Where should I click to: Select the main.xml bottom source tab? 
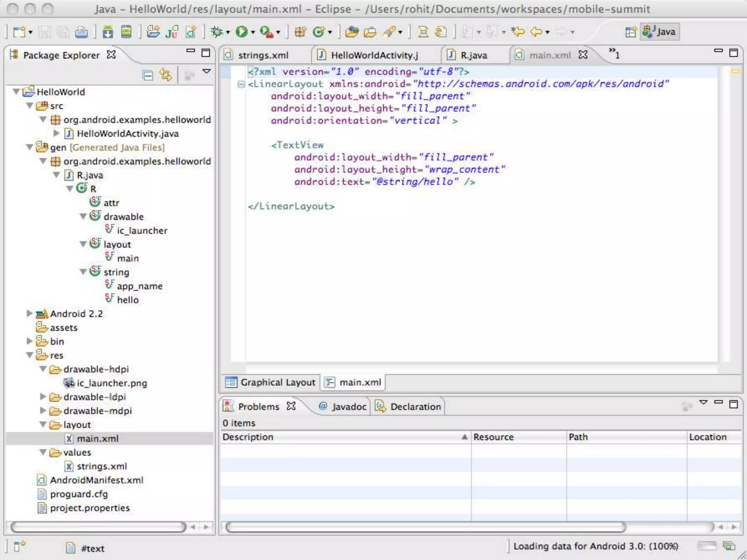click(353, 382)
